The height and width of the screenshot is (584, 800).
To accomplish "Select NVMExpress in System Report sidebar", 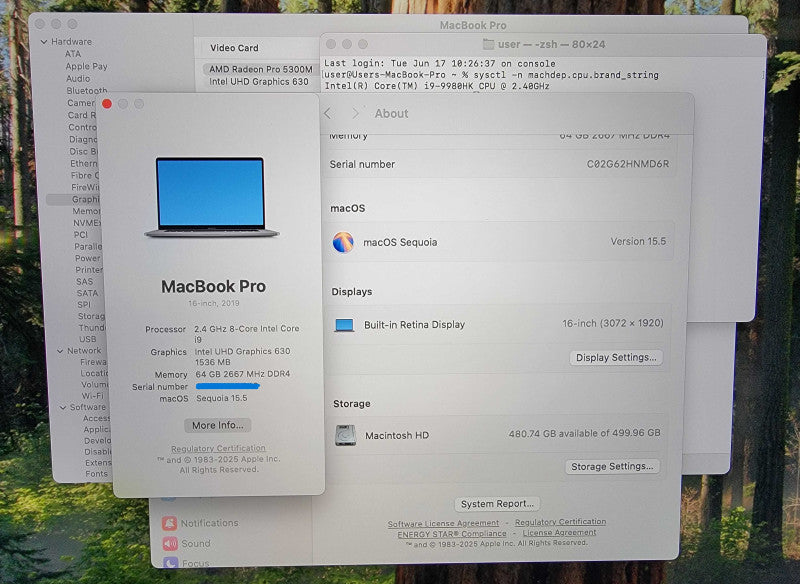I will click(x=87, y=223).
